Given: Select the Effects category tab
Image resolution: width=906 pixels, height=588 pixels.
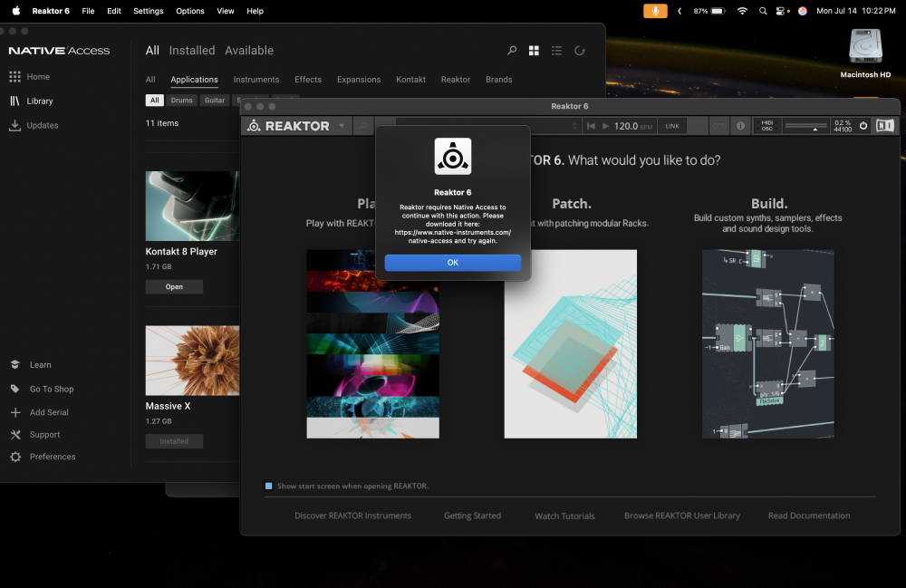Looking at the screenshot, I should (308, 80).
